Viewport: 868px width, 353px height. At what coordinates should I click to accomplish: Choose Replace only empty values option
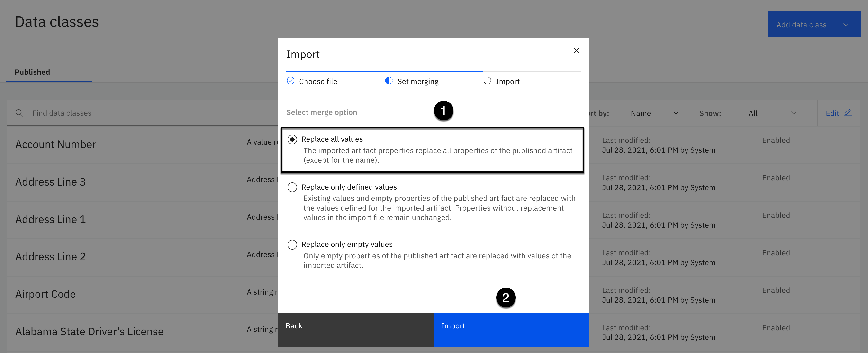point(292,244)
